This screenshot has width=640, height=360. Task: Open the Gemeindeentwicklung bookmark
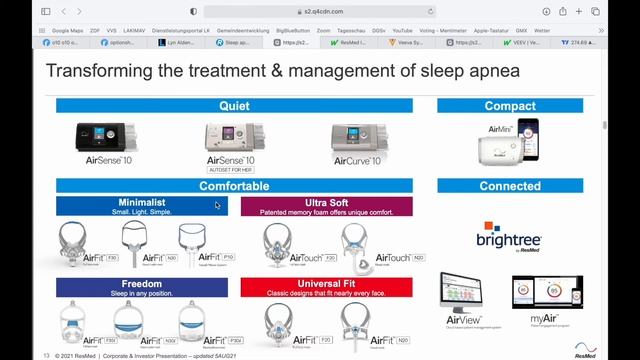click(x=243, y=31)
